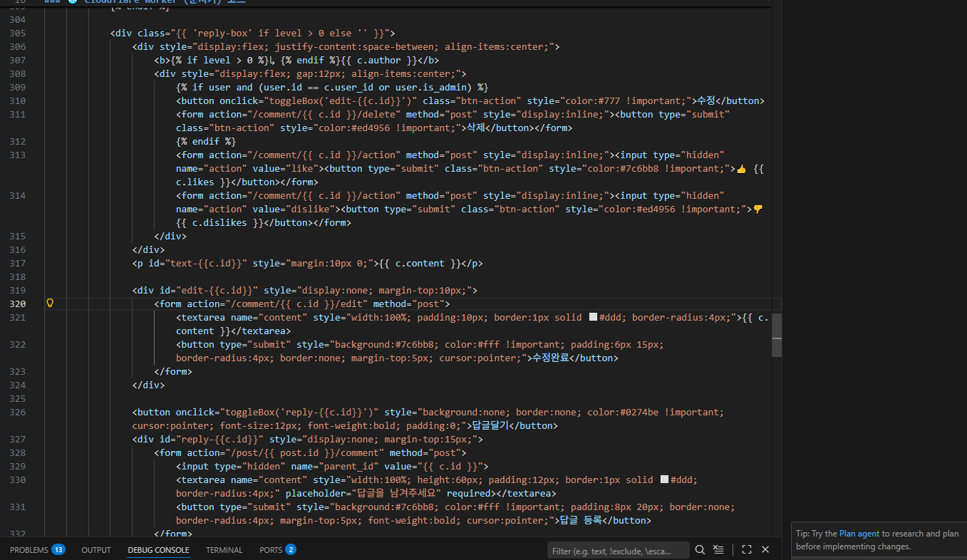
Task: Place cursor on the '수정' button text
Action: pos(706,100)
